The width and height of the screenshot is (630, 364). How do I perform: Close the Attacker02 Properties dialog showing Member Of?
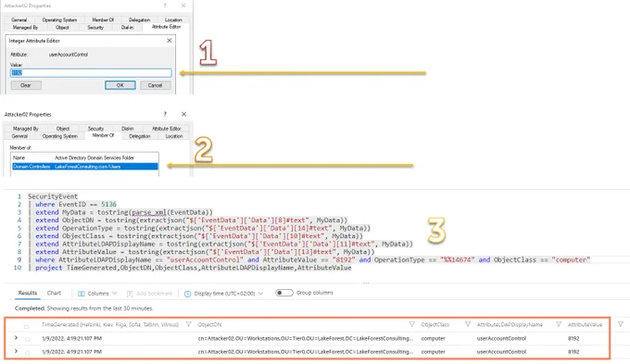183,114
